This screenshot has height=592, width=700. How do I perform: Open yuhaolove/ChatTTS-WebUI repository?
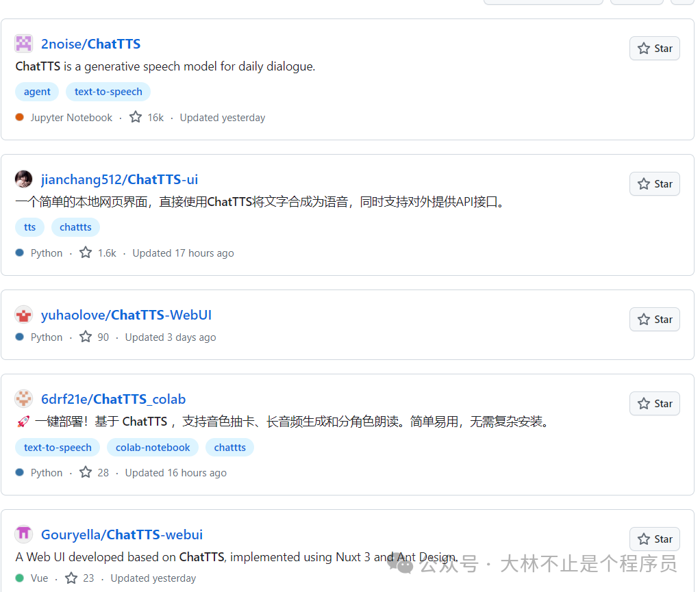[x=126, y=315]
